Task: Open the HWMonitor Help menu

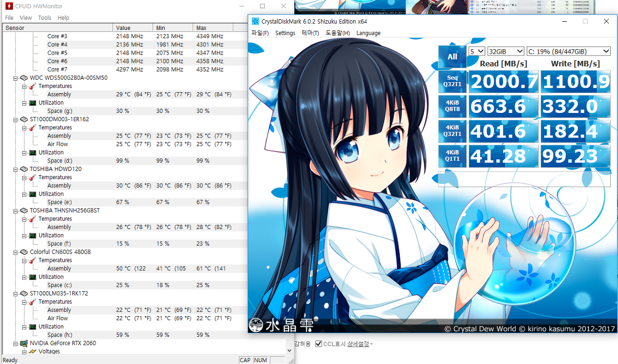Action: point(63,18)
